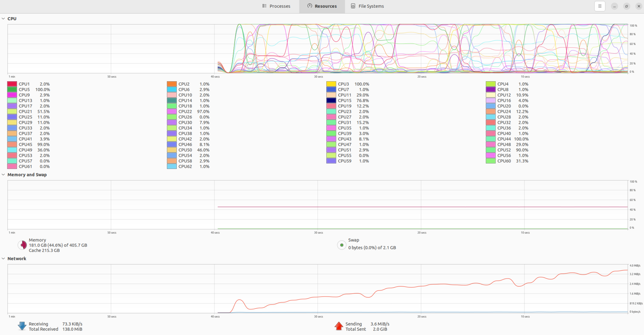This screenshot has height=335, width=644.
Task: Click the Resources tab gauge icon
Action: [310, 6]
